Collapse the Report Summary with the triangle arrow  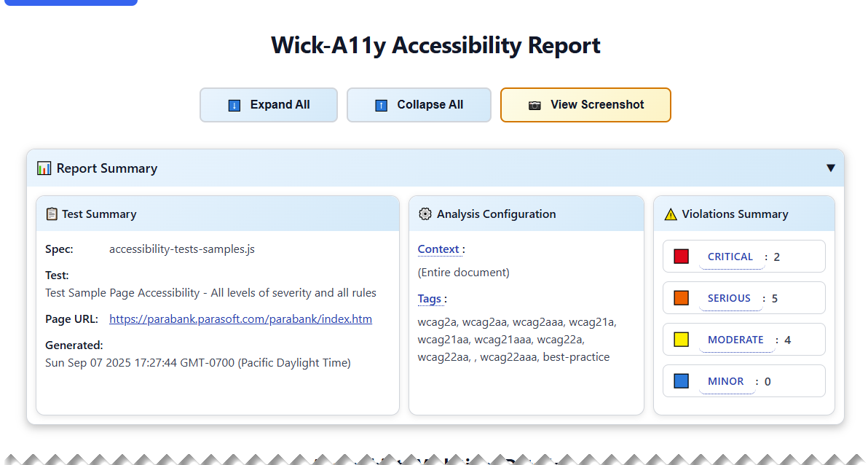[x=831, y=168]
